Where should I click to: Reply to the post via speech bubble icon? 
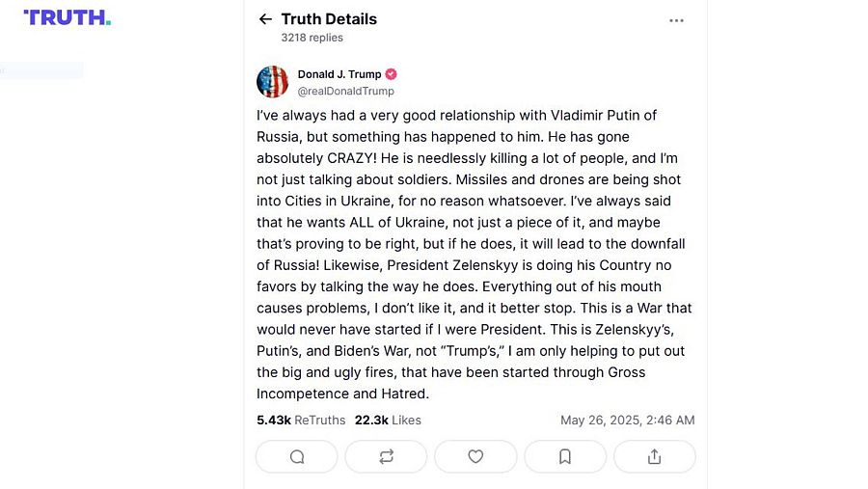coord(297,456)
